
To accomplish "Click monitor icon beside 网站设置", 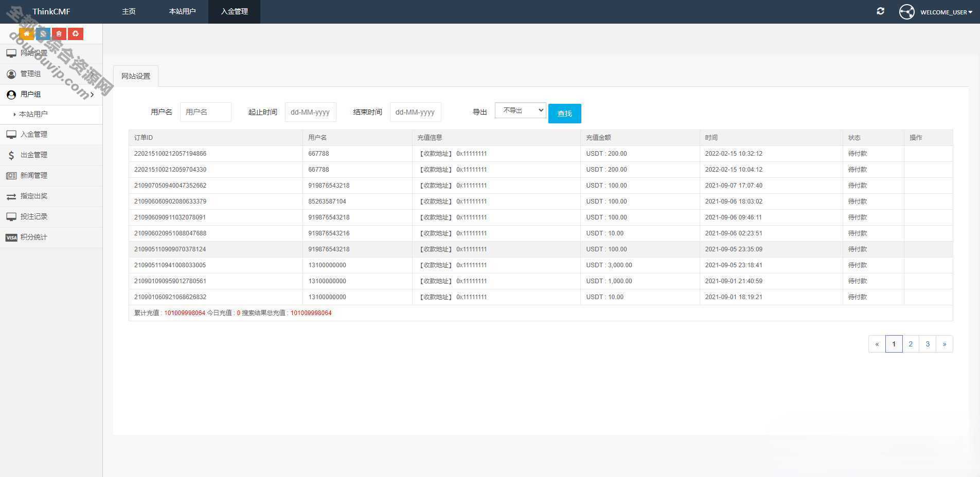I will (x=11, y=53).
